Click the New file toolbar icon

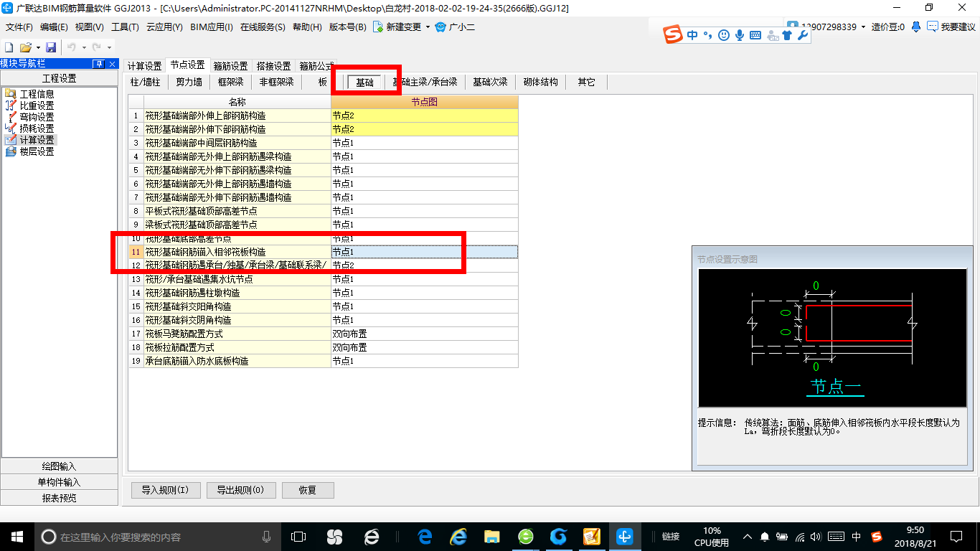pyautogui.click(x=9, y=47)
